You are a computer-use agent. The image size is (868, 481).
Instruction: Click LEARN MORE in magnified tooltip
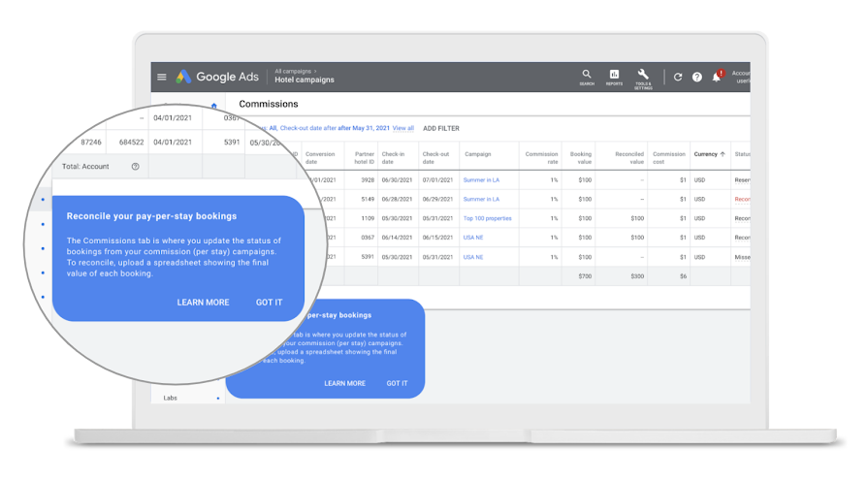[x=203, y=303]
